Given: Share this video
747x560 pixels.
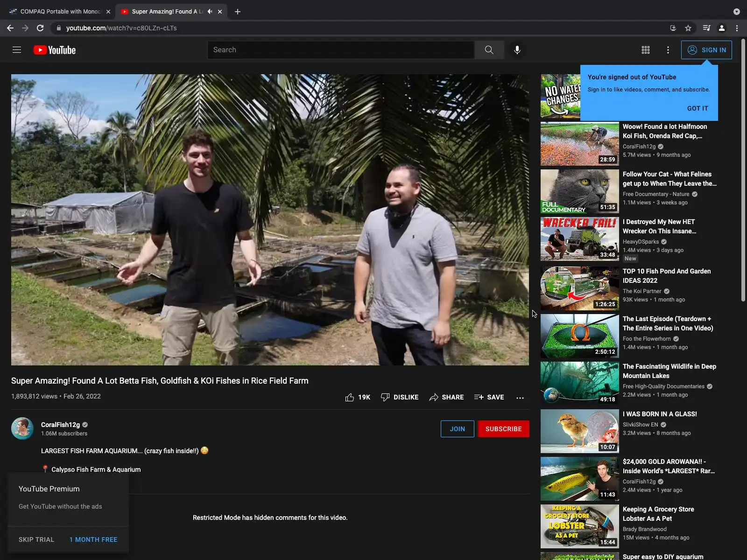Looking at the screenshot, I should point(446,397).
